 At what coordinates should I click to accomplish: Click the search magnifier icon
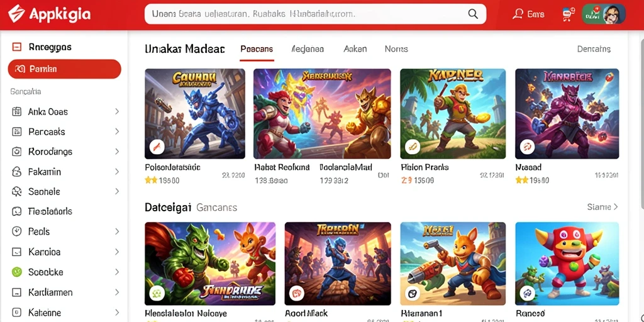tap(473, 14)
